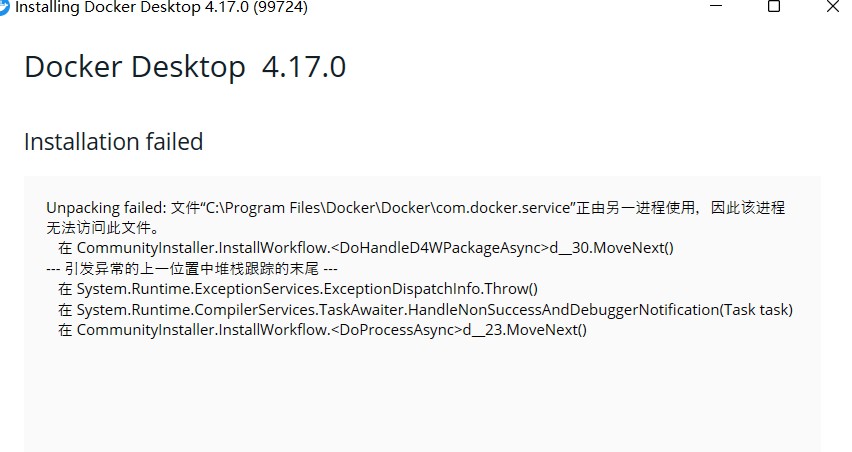Click the Unpacking failed text in the error log
Viewport: 852px width, 452px height.
[x=106, y=208]
